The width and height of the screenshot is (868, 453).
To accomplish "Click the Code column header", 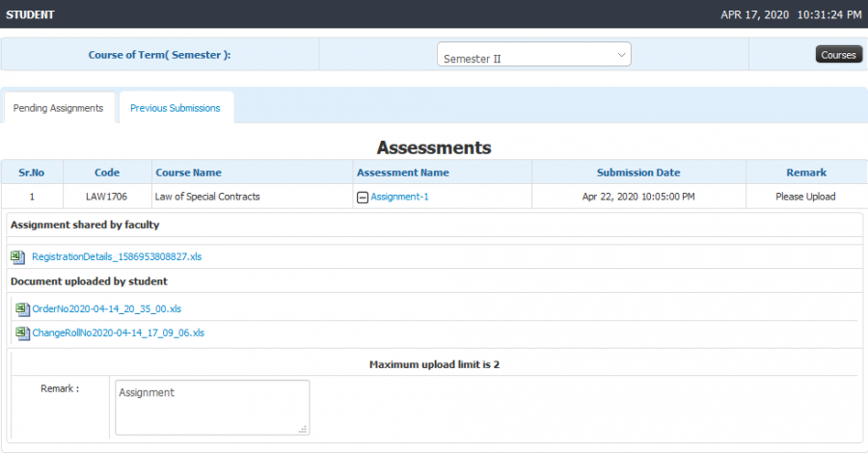I will pos(107,173).
